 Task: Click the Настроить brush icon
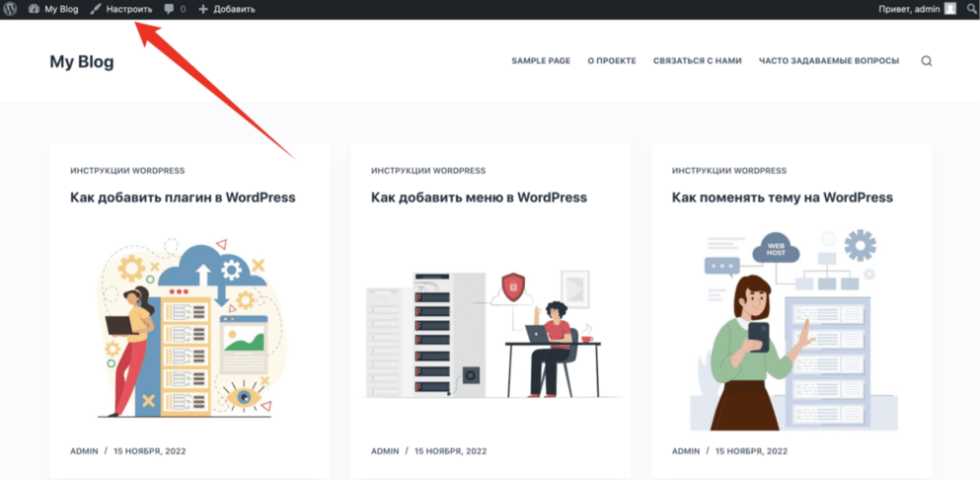point(95,10)
